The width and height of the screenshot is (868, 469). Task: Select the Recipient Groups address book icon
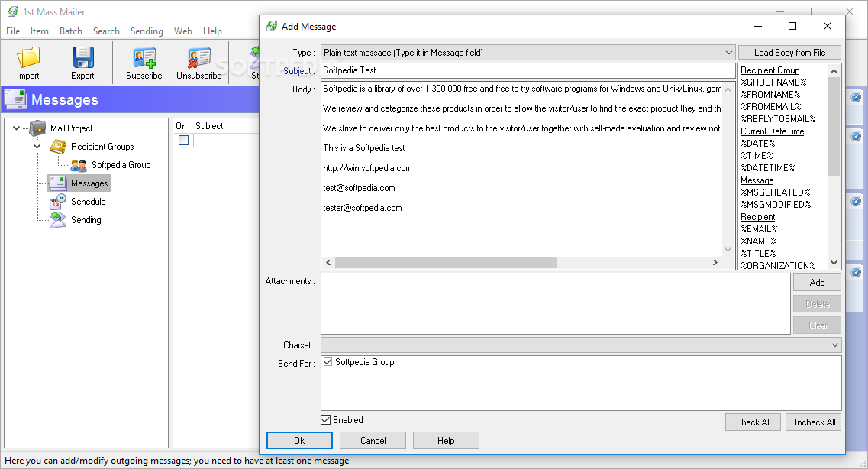pyautogui.click(x=58, y=146)
